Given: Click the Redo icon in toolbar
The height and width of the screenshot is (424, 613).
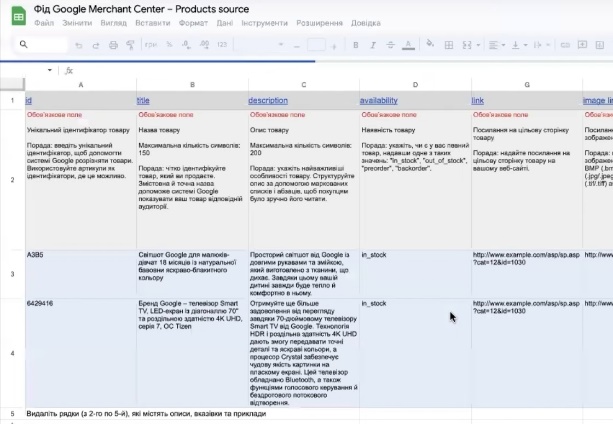Looking at the screenshot, I should (96, 45).
